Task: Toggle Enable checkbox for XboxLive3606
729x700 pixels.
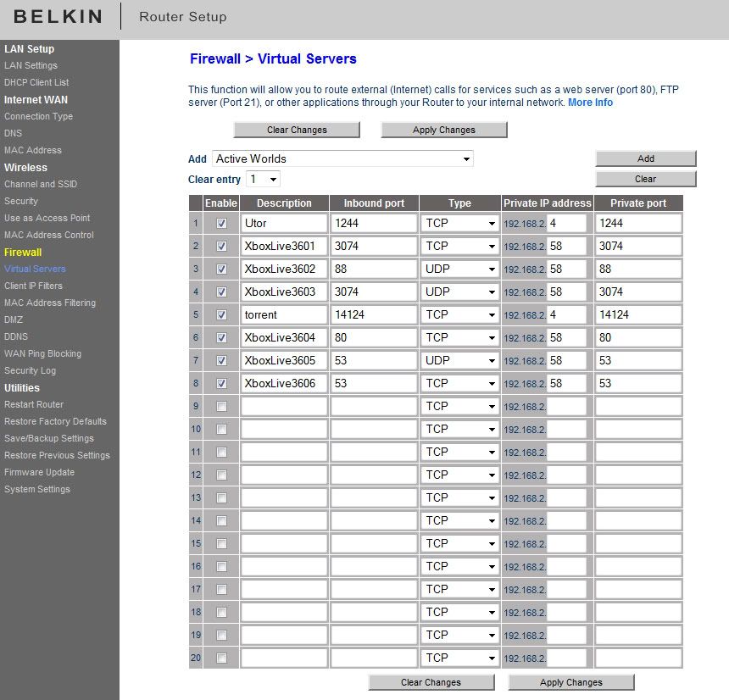Action: 222,384
